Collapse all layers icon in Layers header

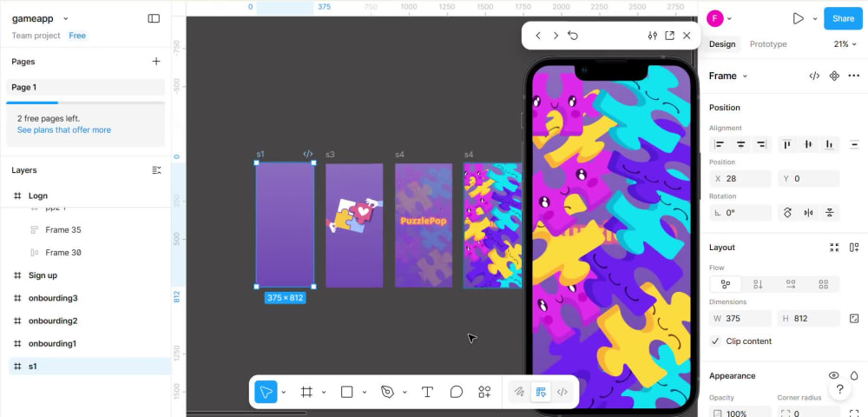pyautogui.click(x=156, y=170)
